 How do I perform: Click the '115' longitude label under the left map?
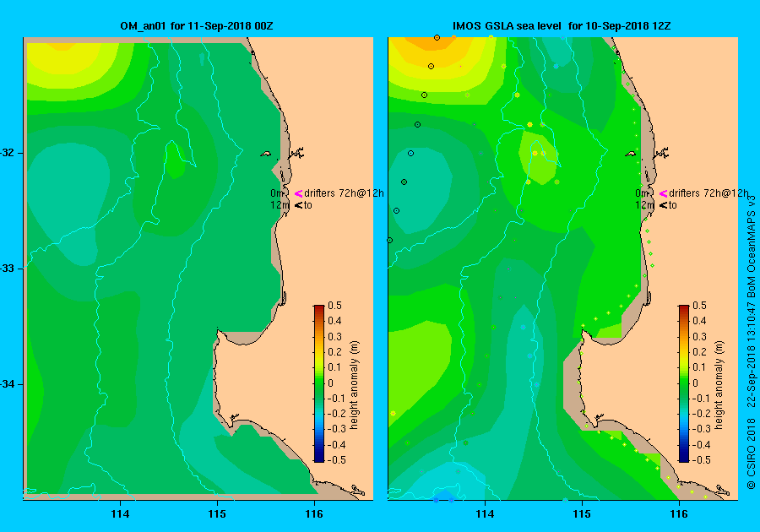coord(217,514)
